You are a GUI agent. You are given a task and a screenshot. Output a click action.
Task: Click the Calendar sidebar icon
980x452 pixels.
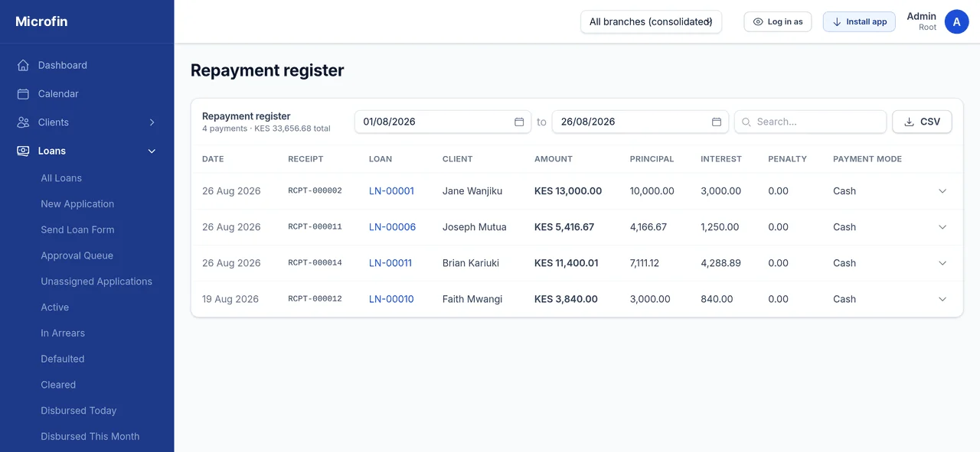[23, 93]
